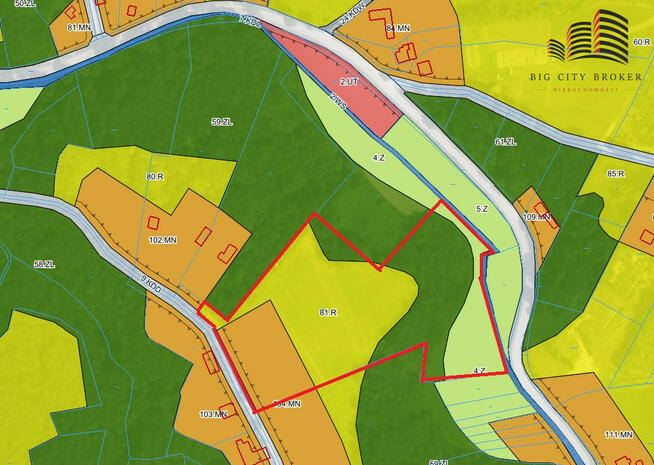Select the 81.MN zone label

79,27
